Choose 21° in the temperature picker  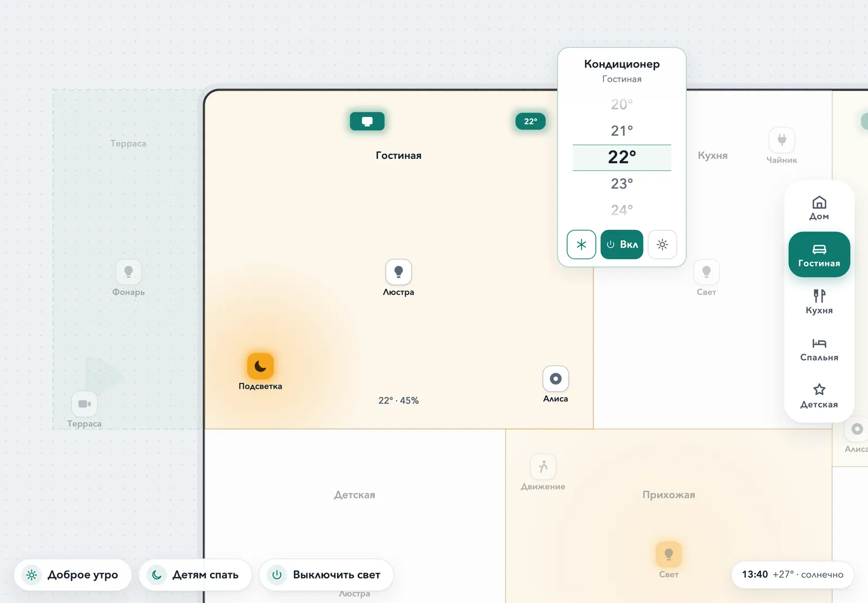[x=622, y=131]
